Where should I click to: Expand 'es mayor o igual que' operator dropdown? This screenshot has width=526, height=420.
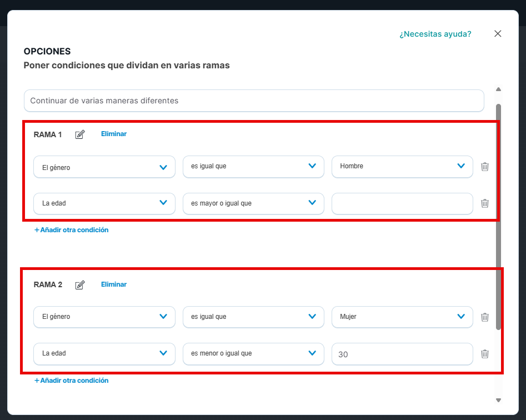click(x=253, y=203)
